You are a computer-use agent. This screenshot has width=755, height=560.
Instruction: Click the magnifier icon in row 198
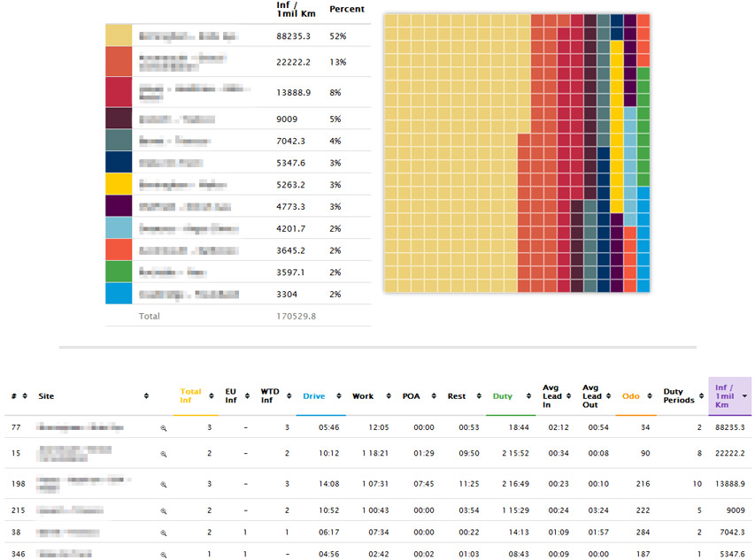click(x=164, y=485)
